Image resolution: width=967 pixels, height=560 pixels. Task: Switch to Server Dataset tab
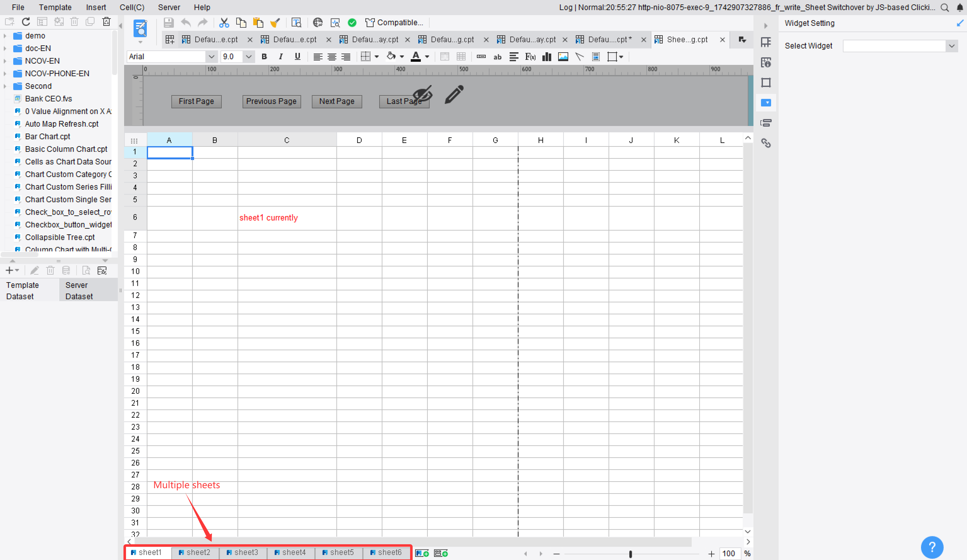88,291
